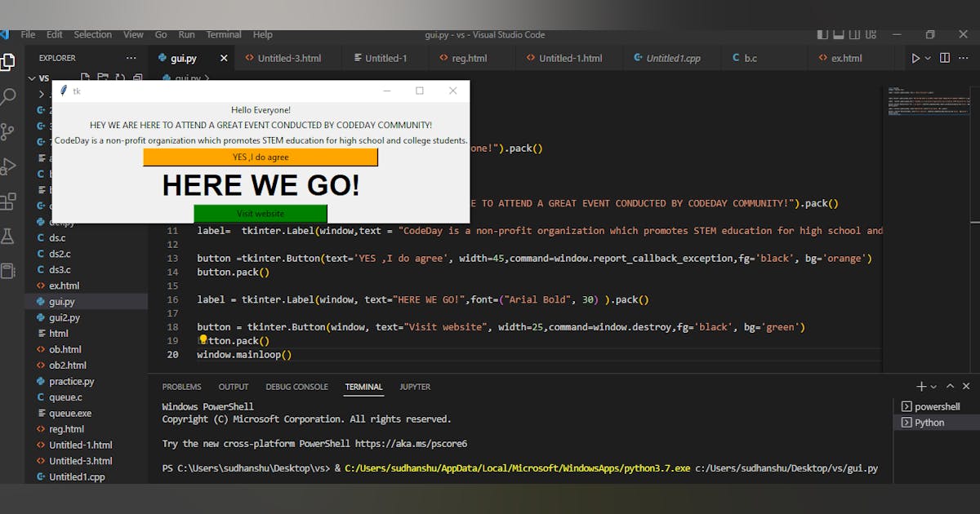
Task: Open the Search view in activity bar
Action: tap(8, 97)
